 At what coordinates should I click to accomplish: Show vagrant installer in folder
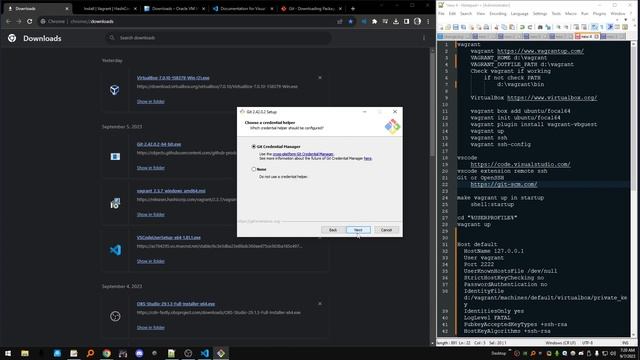point(151,214)
